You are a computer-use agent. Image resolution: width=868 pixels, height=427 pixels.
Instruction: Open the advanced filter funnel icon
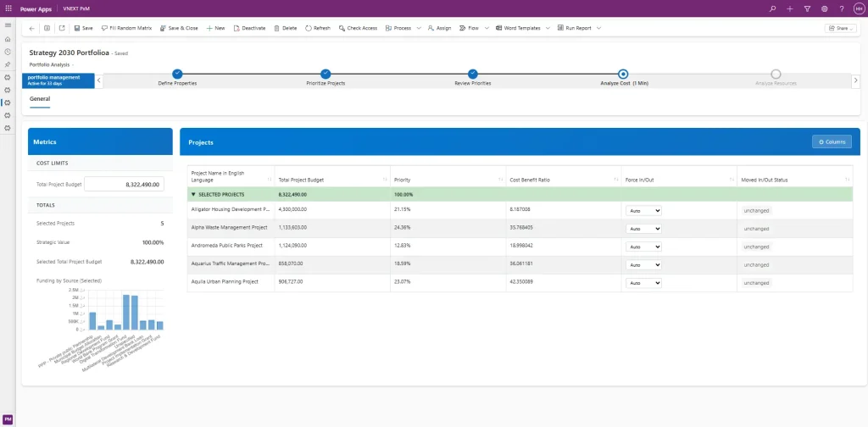point(806,8)
